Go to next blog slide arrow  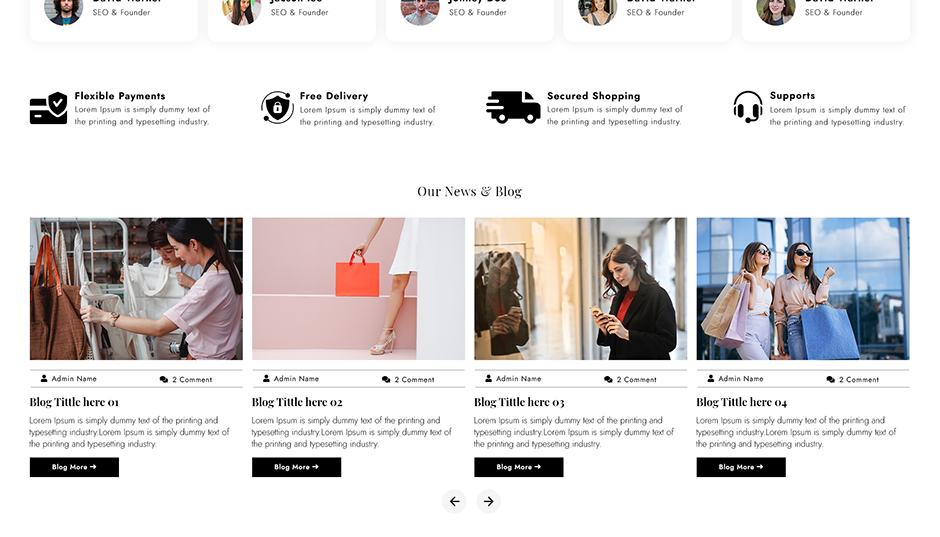[x=489, y=501]
